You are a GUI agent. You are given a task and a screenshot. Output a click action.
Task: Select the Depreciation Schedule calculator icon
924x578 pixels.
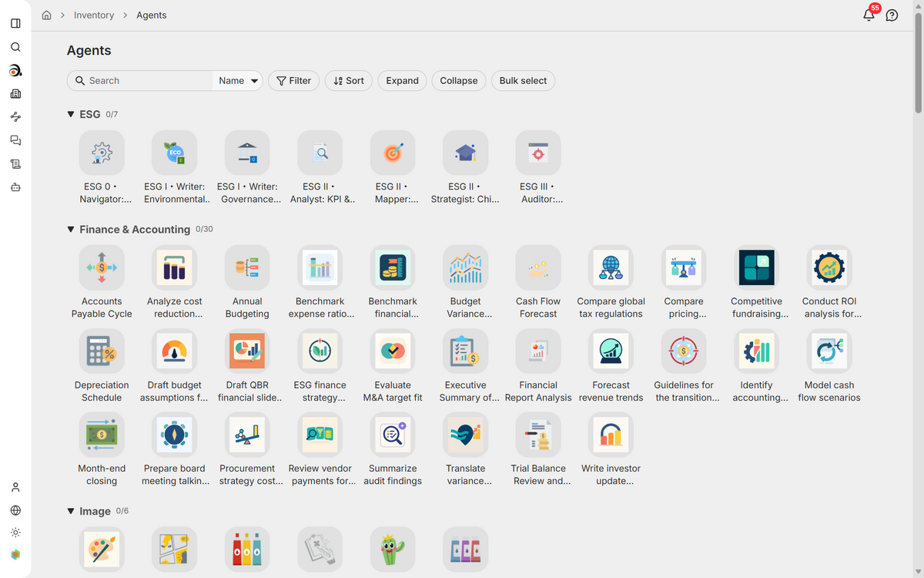102,351
